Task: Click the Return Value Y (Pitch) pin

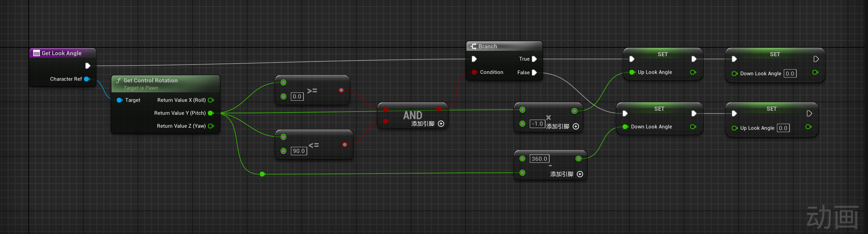Action: click(x=211, y=113)
